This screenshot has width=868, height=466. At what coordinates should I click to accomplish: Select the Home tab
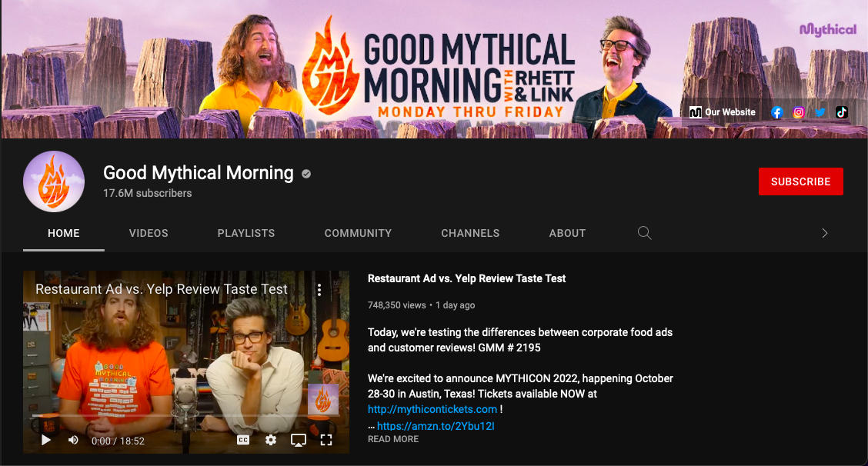point(64,233)
